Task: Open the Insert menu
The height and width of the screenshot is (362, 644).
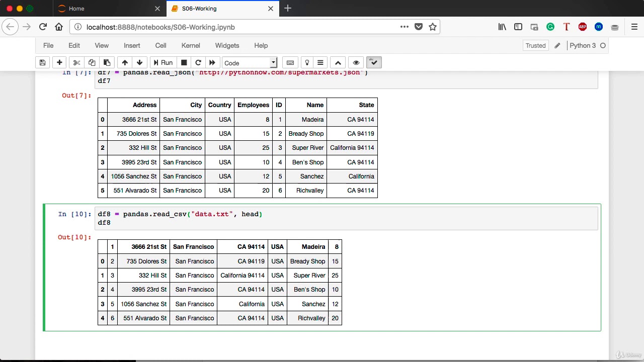Action: [132, 45]
